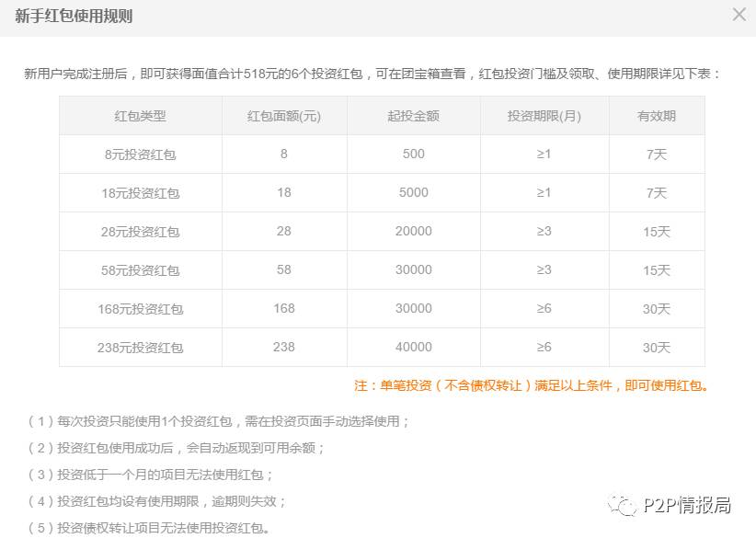Click rule (5) 投资债权转让项目

pyautogui.click(x=148, y=528)
